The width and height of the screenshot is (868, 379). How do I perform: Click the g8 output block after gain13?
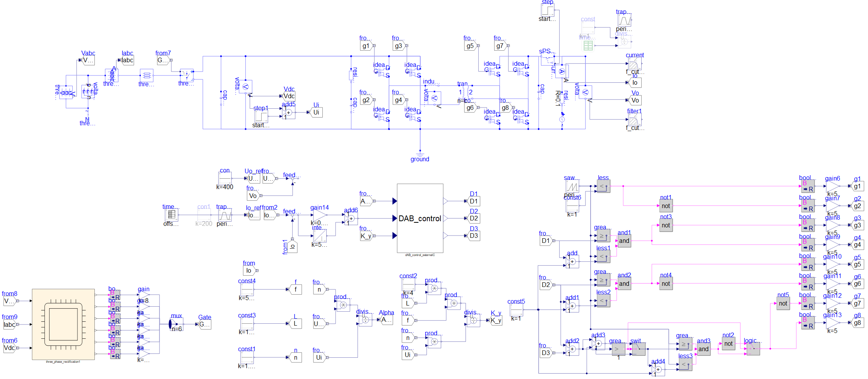(x=858, y=323)
